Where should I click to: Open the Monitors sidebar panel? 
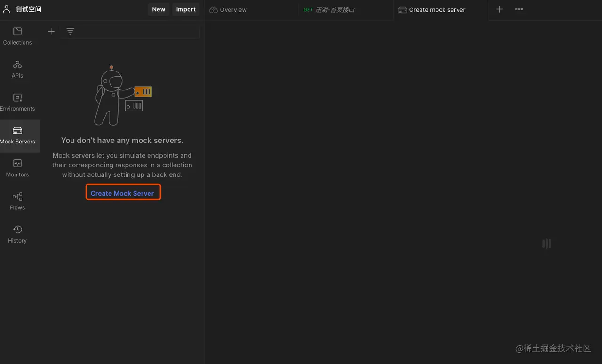[x=17, y=168]
